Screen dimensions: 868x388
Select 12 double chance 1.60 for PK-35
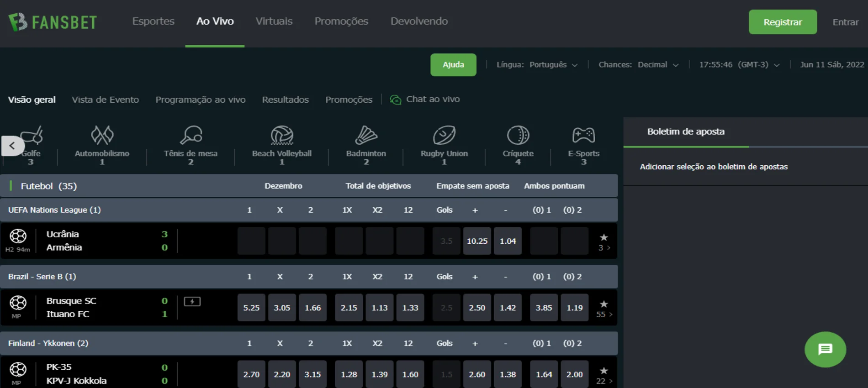410,374
